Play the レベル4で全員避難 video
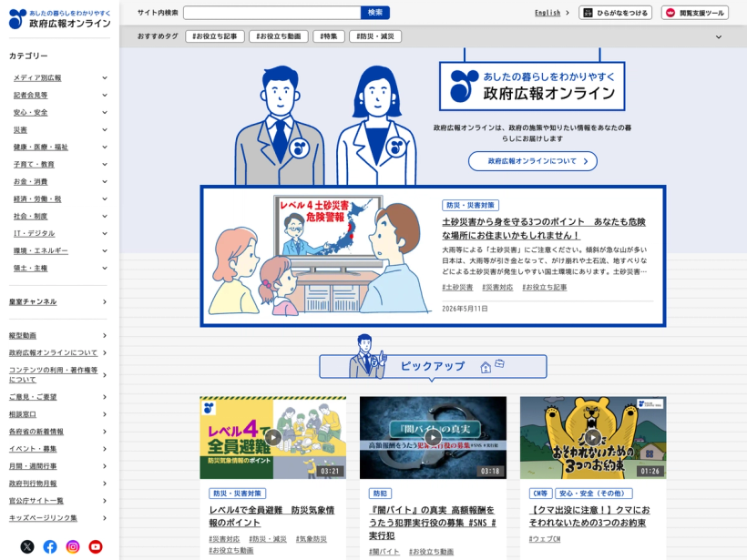 point(273,437)
